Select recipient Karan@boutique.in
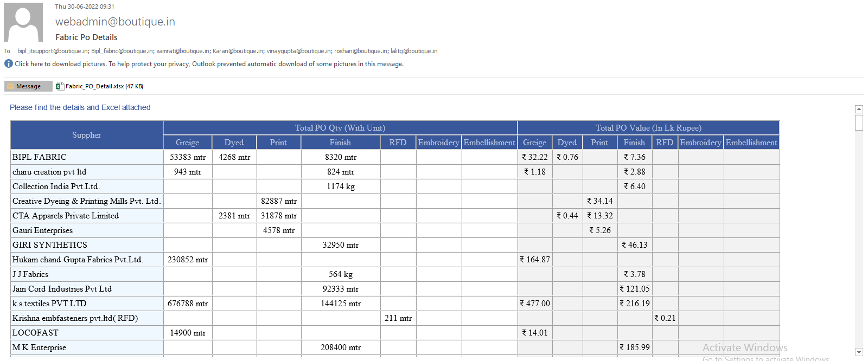The height and width of the screenshot is (361, 868). tap(239, 51)
